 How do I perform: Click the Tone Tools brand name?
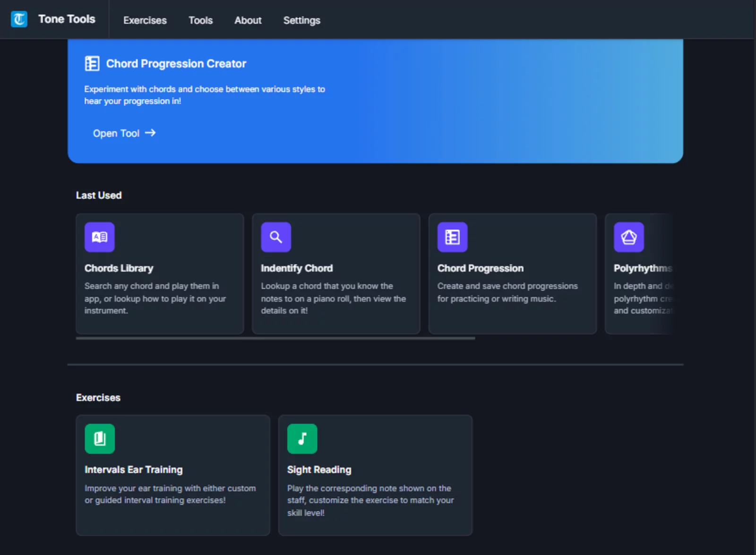tap(67, 19)
